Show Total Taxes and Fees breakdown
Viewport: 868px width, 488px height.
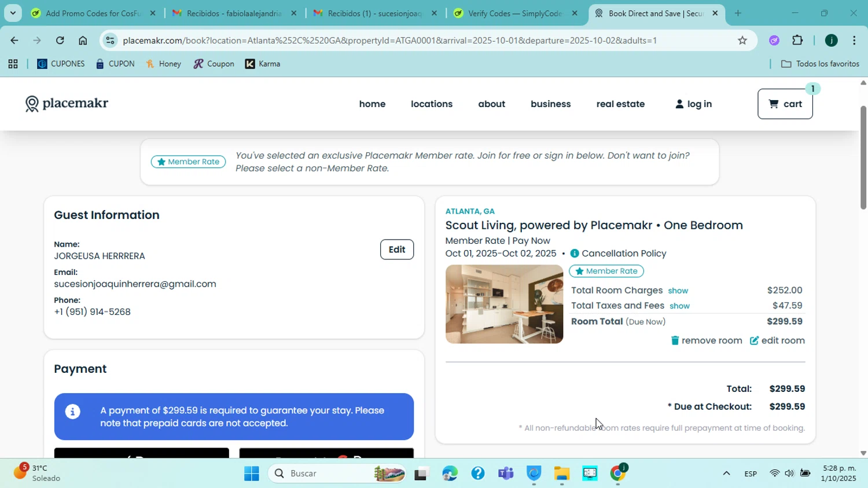click(679, 306)
